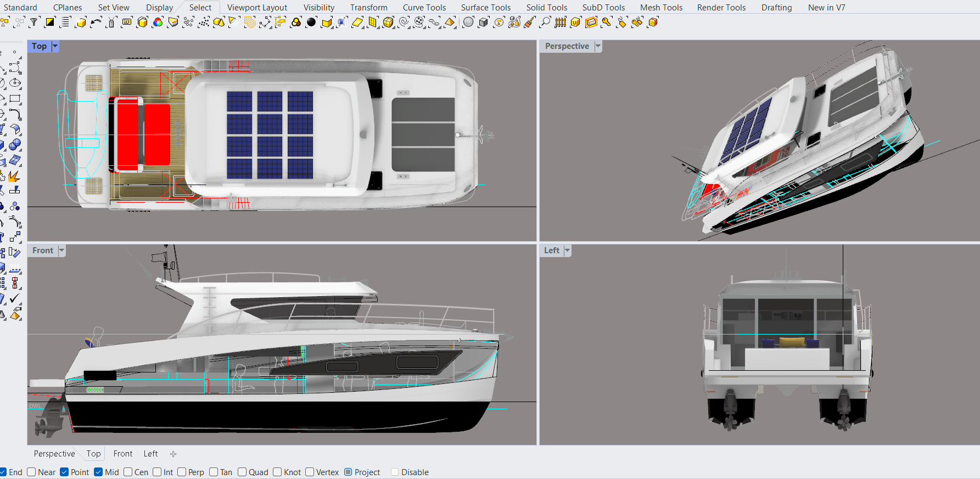Viewport: 980px width, 479px height.
Task: Click the undo arrow toolbar icon
Action: click(x=96, y=22)
